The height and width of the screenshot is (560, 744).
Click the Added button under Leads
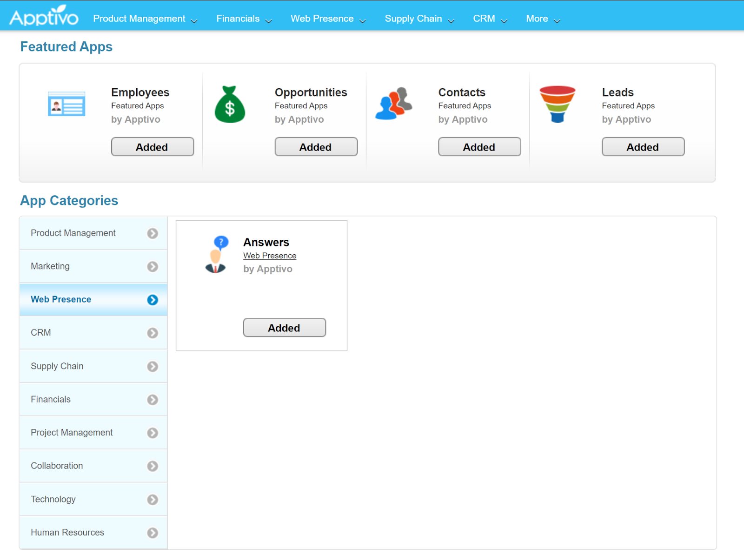tap(643, 147)
